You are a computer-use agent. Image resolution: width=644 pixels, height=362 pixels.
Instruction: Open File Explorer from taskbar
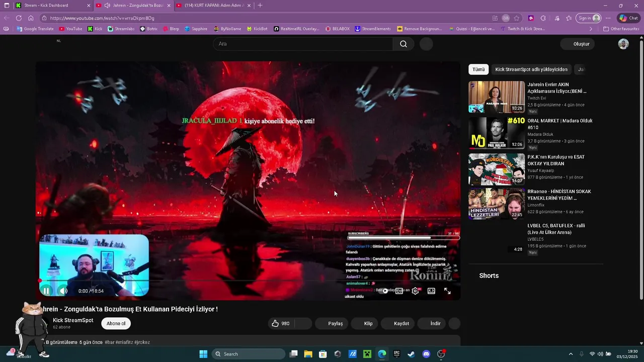click(x=308, y=354)
